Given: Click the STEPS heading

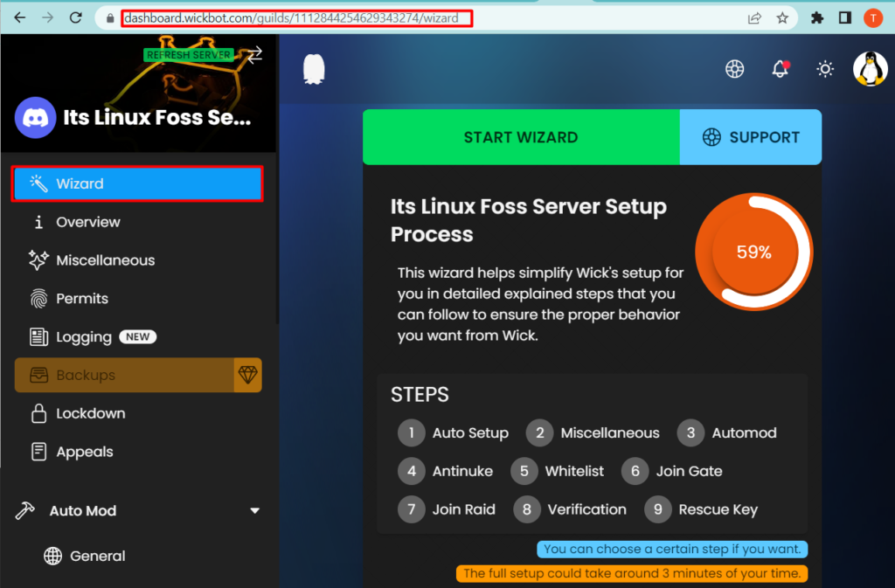Looking at the screenshot, I should 420,395.
